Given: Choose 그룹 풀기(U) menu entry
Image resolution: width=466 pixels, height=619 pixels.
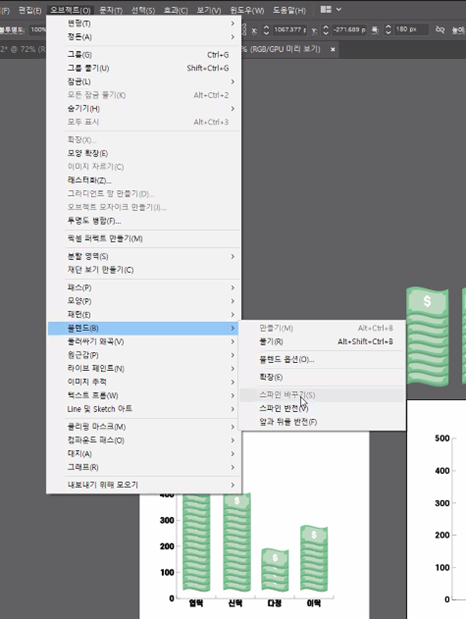Looking at the screenshot, I should pos(143,68).
